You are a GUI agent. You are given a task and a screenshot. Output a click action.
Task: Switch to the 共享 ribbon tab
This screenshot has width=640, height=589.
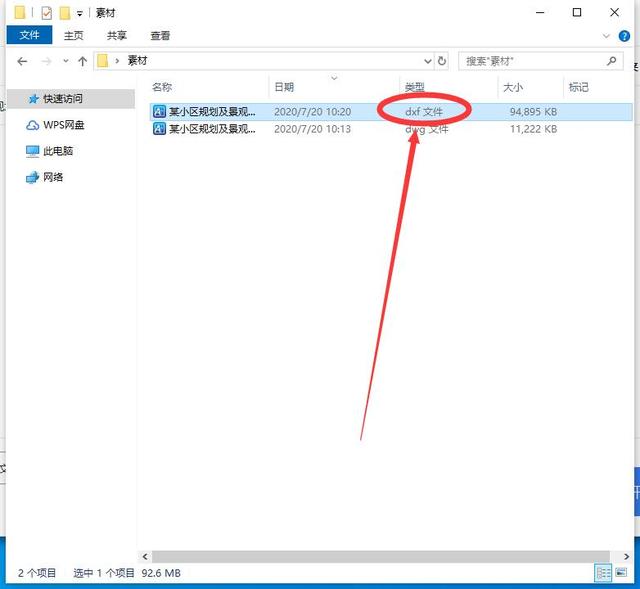(x=117, y=36)
